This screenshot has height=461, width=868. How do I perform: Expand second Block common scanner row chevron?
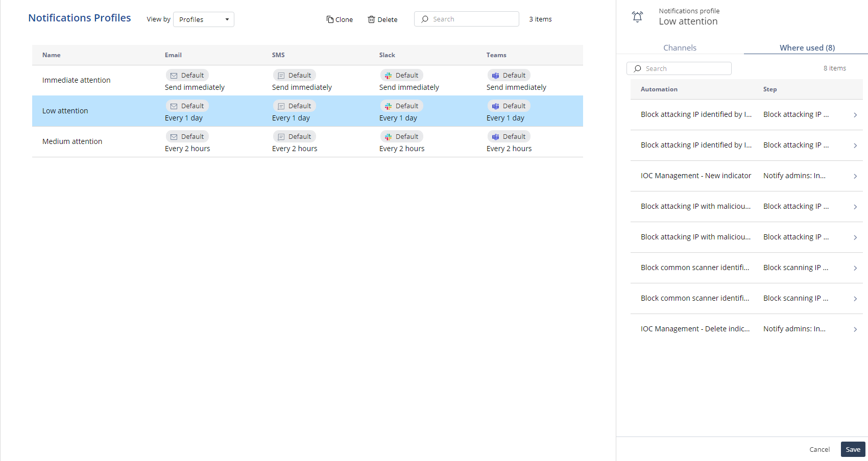tap(855, 299)
